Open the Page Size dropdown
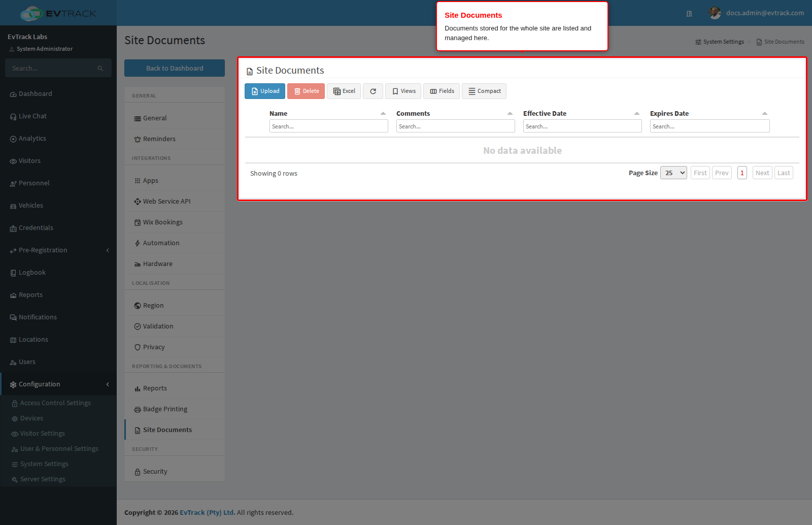The height and width of the screenshot is (525, 812). 673,173
